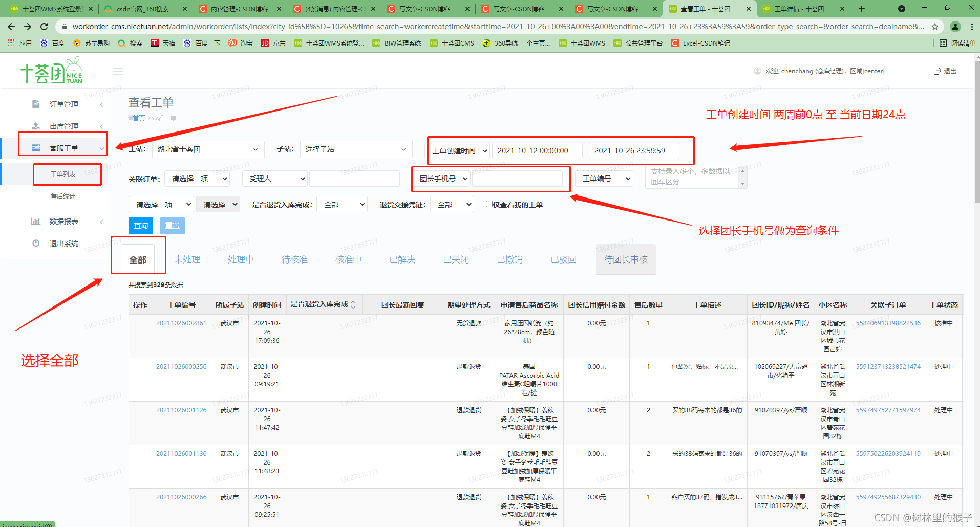
Task: Open the 主站 湖北省十荟团 dropdown
Action: point(208,149)
